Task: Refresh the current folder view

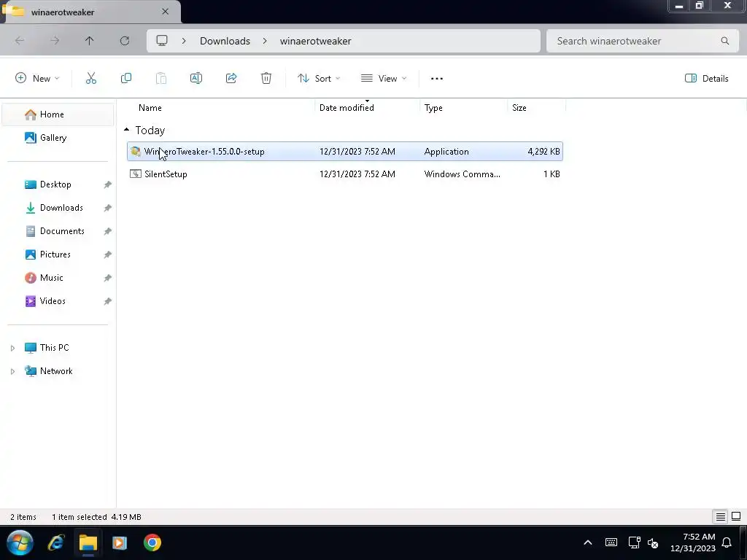Action: [125, 41]
